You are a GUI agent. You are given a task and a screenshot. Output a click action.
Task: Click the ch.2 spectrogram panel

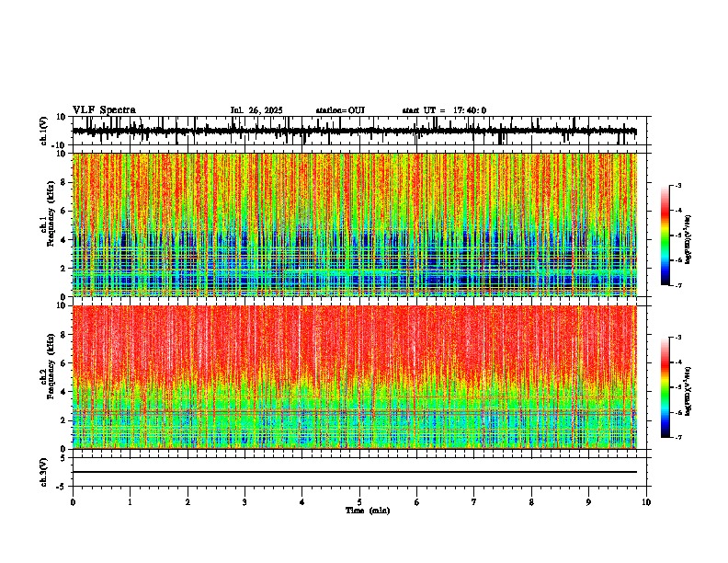pyautogui.click(x=355, y=377)
